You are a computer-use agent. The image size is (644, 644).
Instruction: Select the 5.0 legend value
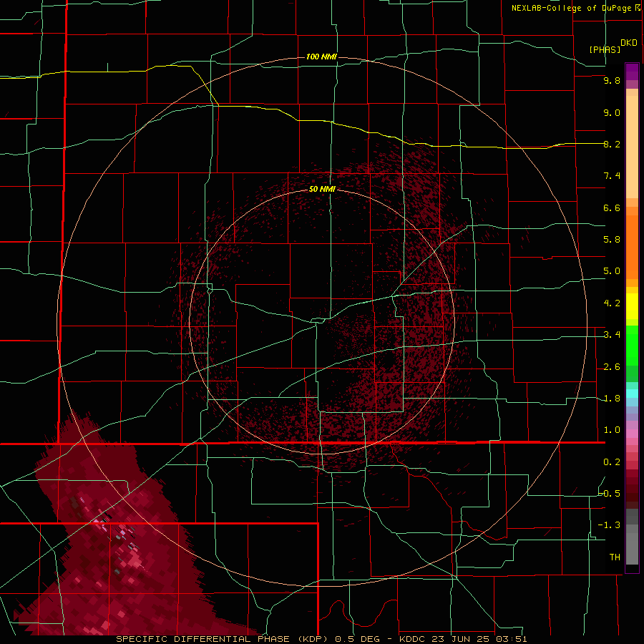tap(612, 271)
